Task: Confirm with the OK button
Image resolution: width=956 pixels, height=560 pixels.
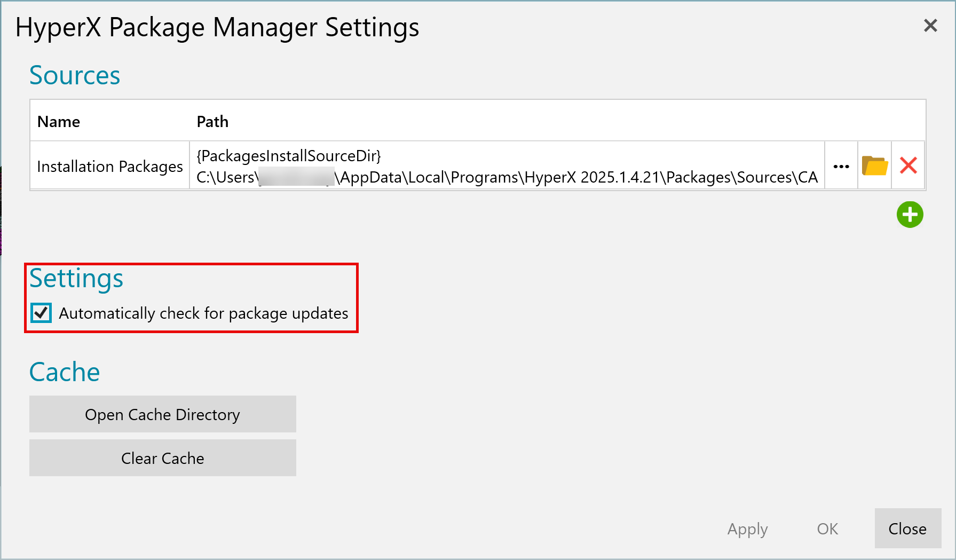Action: (827, 529)
